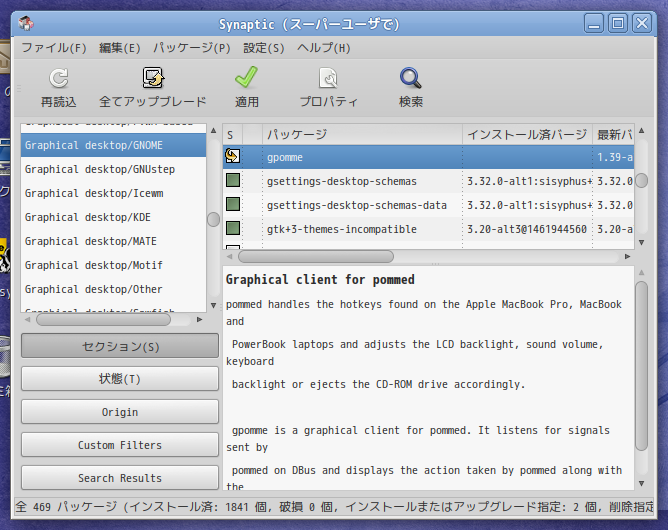Image resolution: width=668 pixels, height=530 pixels.
Task: Click the Origin button
Action: (x=120, y=412)
